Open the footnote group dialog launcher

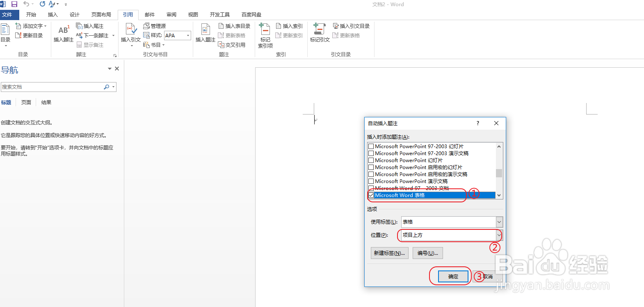(115, 55)
